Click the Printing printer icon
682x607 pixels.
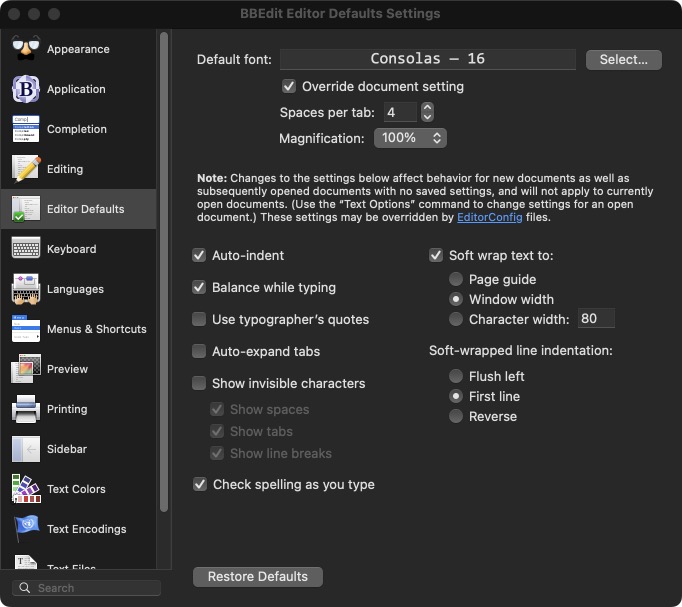click(x=26, y=409)
